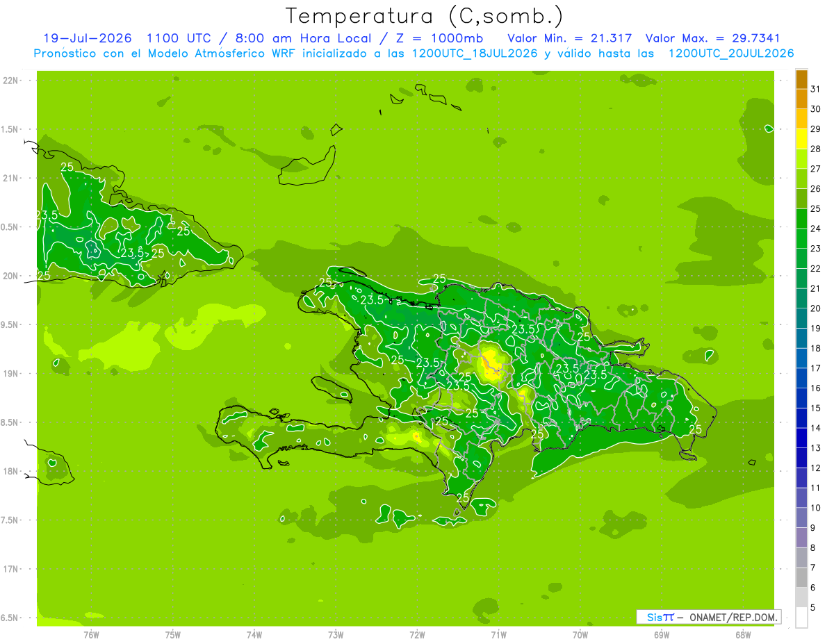Select the "19-Jul-2026" date text
This screenshot has height=644, width=834.
[88, 38]
